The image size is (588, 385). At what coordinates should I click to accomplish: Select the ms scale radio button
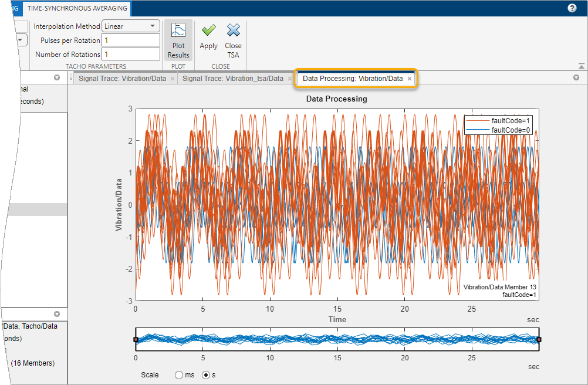tap(179, 374)
